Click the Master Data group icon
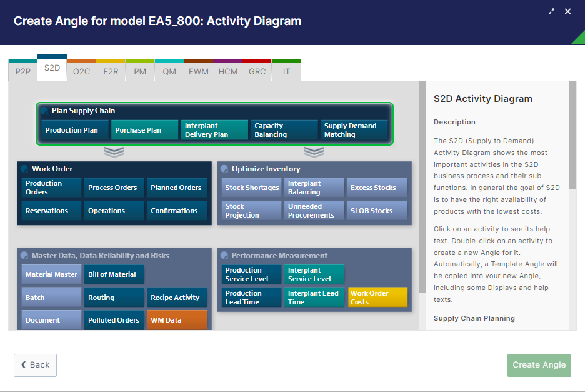This screenshot has width=585, height=392. point(24,256)
